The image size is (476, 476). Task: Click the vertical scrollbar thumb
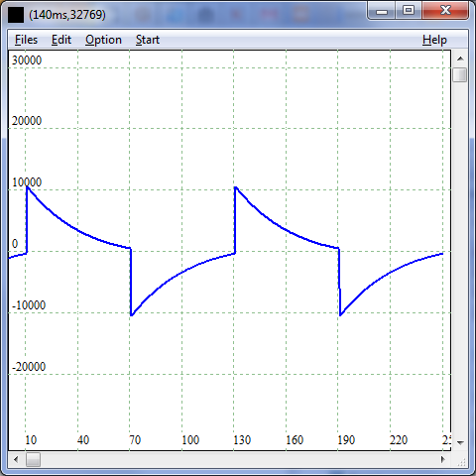point(460,74)
